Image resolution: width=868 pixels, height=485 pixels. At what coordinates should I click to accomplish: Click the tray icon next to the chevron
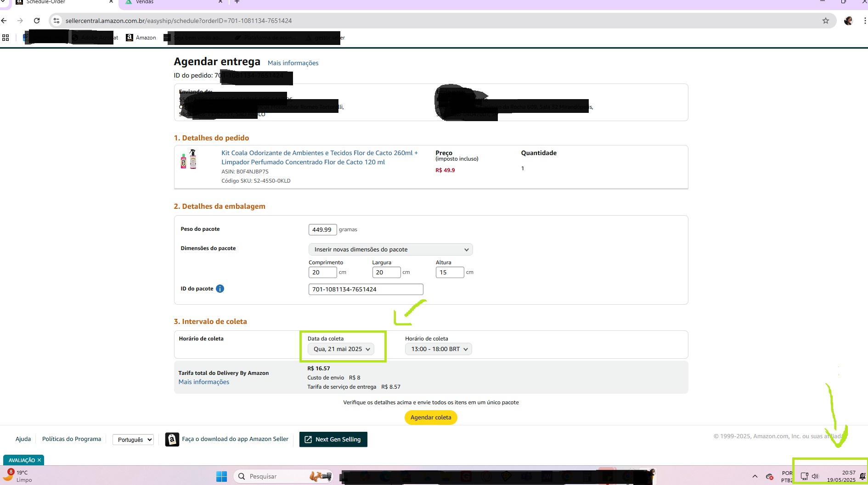pyautogui.click(x=770, y=477)
